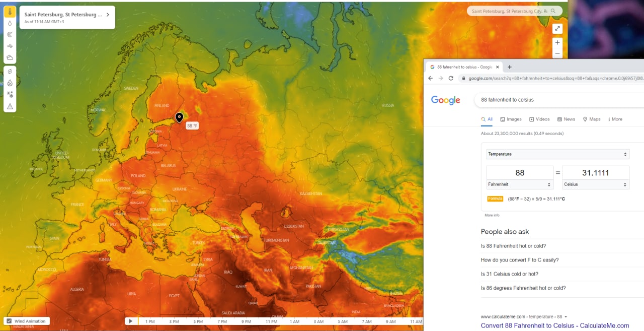Select the wind speed map layer icon
The width and height of the screenshot is (644, 331).
[10, 46]
